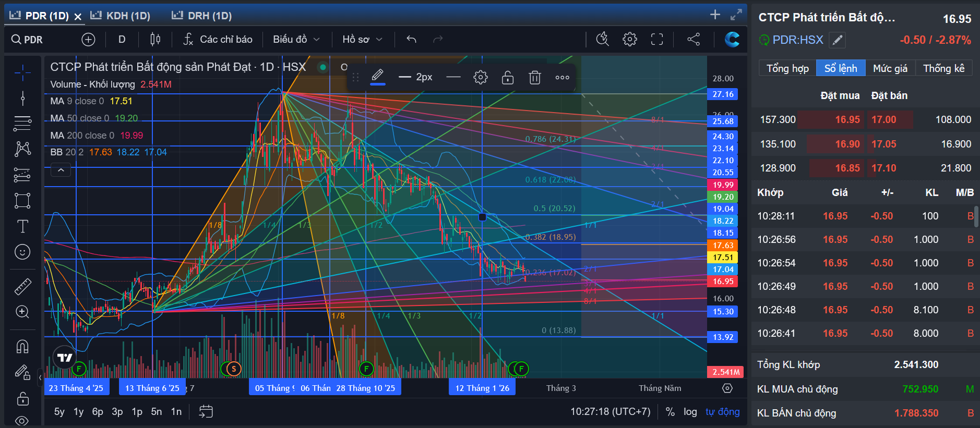Open the Fibonacci and Gann tools
The height and width of the screenshot is (428, 980).
22,124
